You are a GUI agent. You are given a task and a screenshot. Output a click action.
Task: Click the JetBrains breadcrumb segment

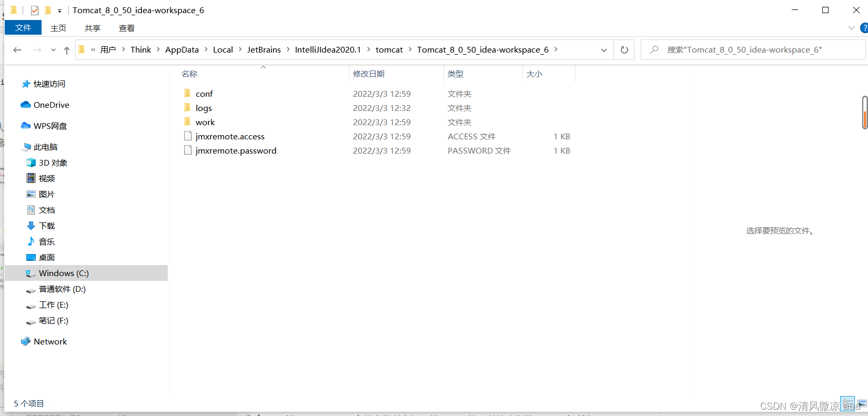(x=264, y=49)
